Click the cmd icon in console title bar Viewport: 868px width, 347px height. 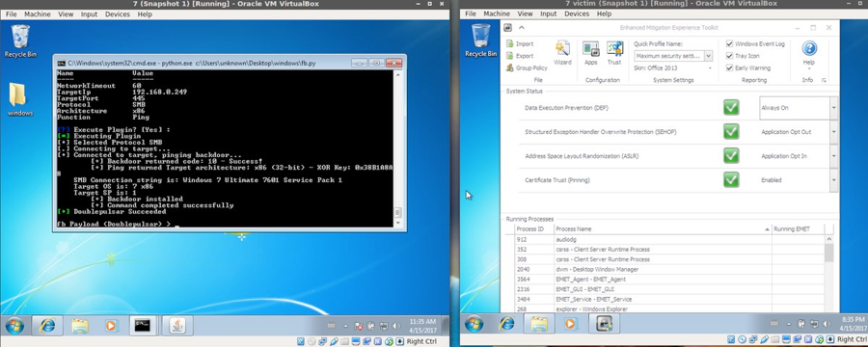[62, 63]
